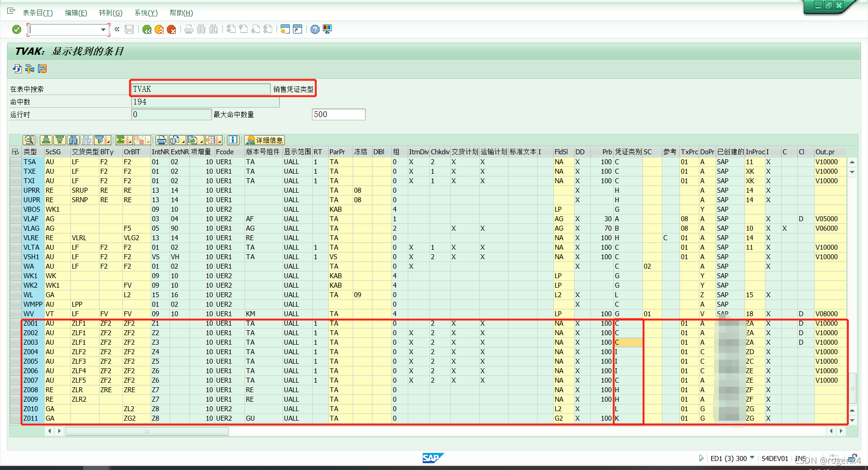Click the ZLF5 cell in Z007 row
The width and height of the screenshot is (868, 470).
pyautogui.click(x=85, y=380)
